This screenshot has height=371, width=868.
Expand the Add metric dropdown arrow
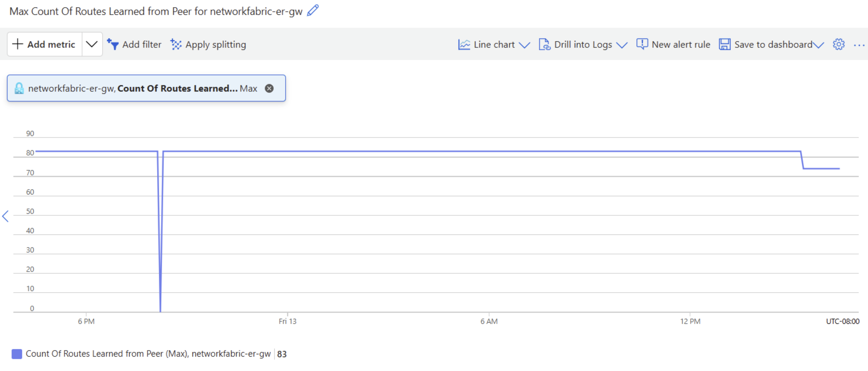[92, 45]
